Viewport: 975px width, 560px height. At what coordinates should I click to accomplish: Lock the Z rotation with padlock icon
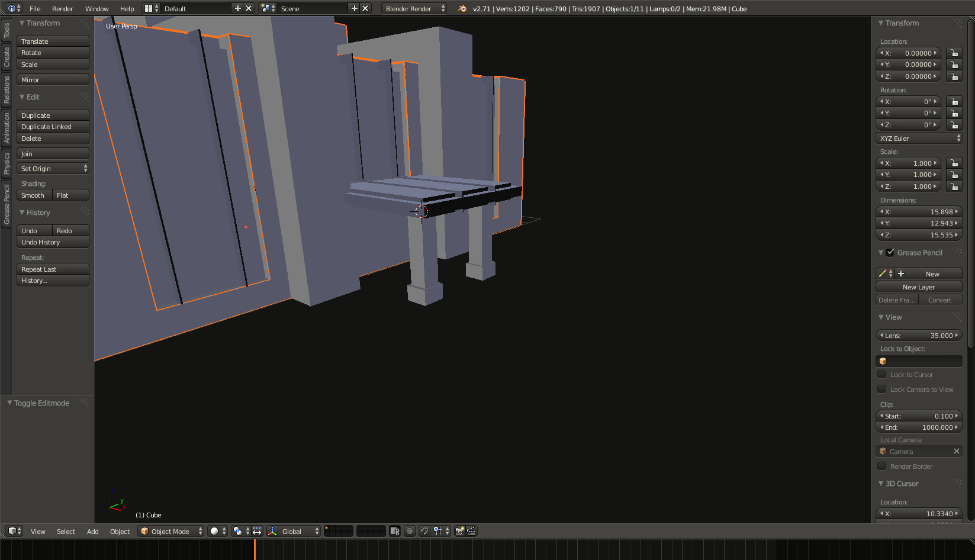coord(954,125)
